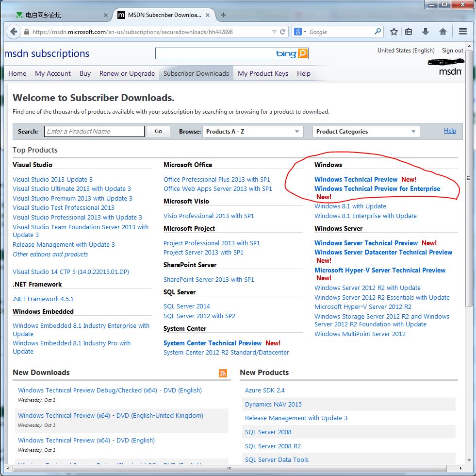Image resolution: width=476 pixels, height=476 pixels.
Task: Click the Enter a Product Name field
Action: tap(95, 132)
